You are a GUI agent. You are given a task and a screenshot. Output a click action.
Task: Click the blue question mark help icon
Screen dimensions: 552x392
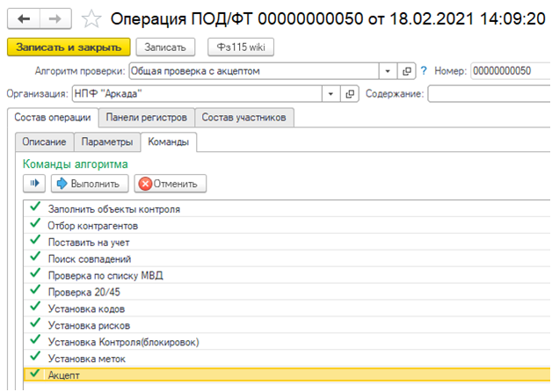[x=424, y=71]
